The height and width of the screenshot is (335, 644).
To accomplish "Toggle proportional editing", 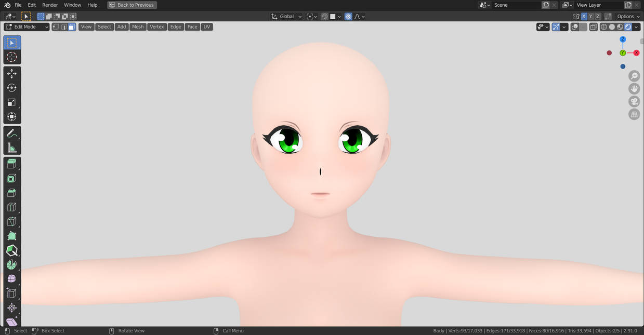I will [348, 17].
